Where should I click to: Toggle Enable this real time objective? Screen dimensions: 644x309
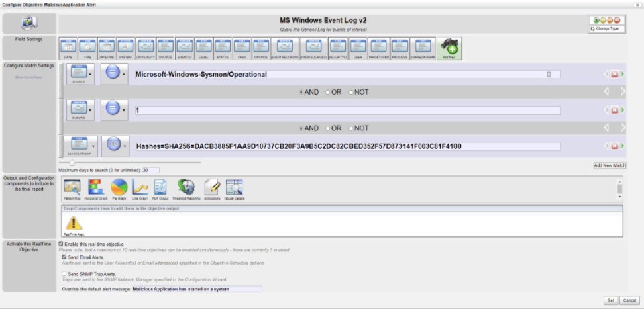click(x=61, y=244)
